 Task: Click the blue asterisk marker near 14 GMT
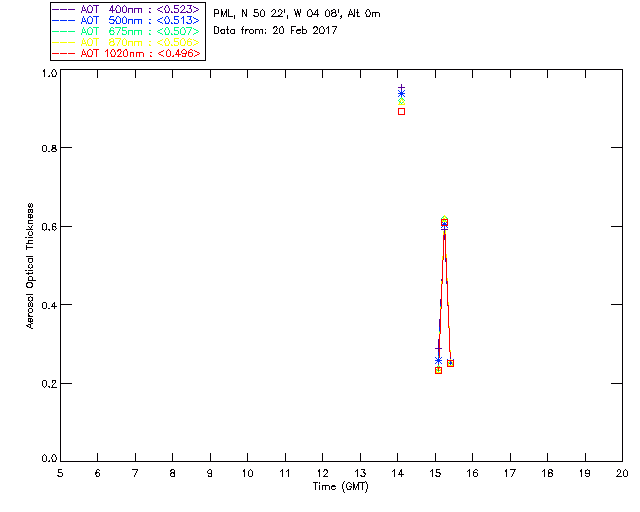[401, 94]
